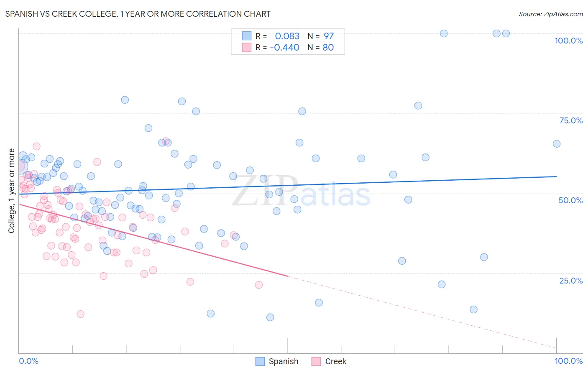Click the 50.0% y-axis label
The height and width of the screenshot is (373, 588).
pos(570,200)
